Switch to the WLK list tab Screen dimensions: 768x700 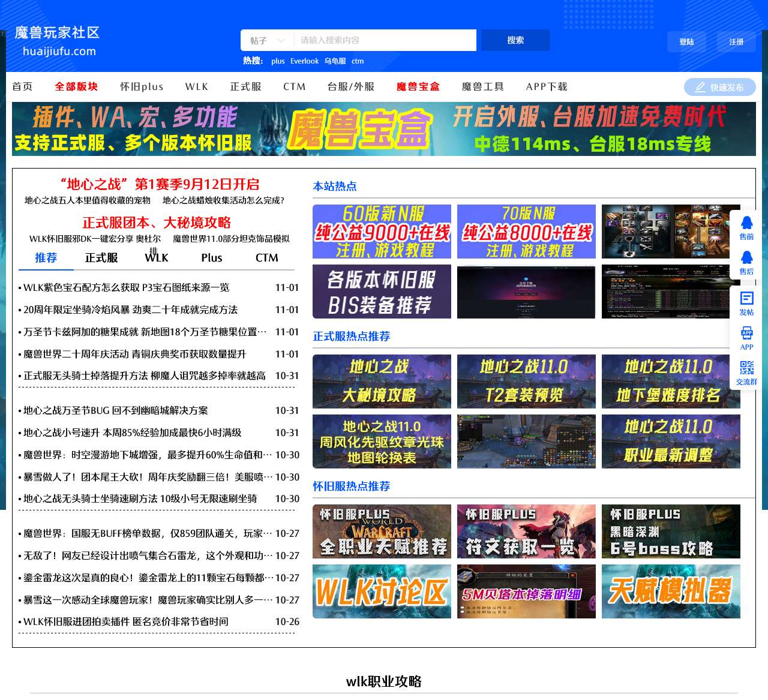pos(157,257)
